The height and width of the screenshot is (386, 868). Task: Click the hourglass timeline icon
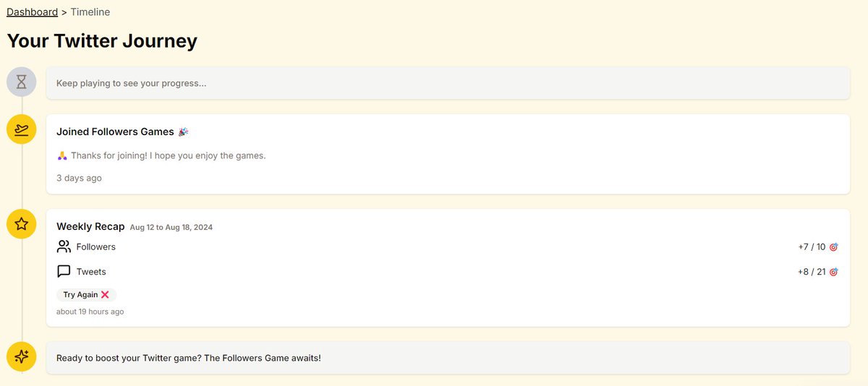pos(22,82)
